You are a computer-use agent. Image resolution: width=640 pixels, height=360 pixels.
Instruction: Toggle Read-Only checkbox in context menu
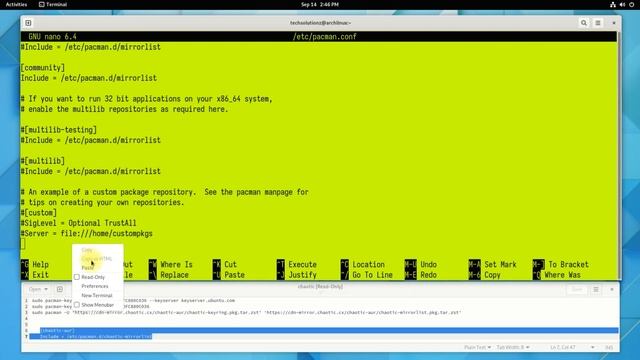point(77,277)
